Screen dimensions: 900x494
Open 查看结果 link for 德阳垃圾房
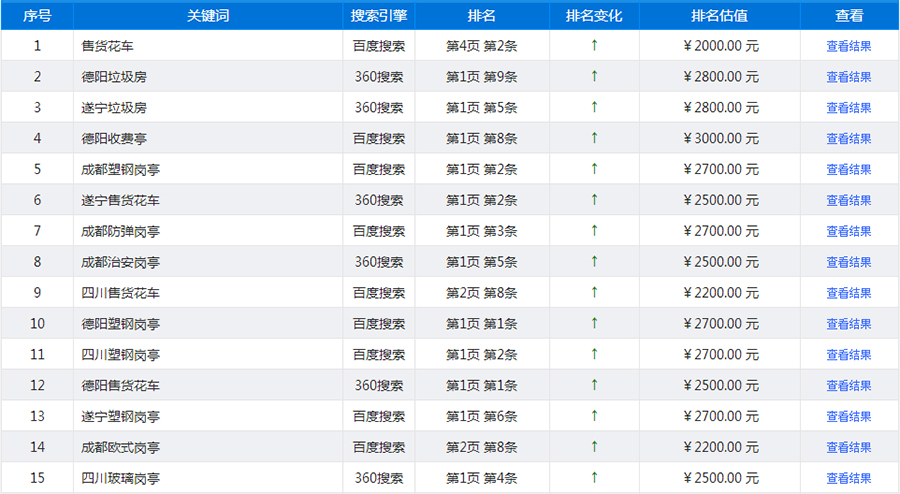tap(848, 77)
